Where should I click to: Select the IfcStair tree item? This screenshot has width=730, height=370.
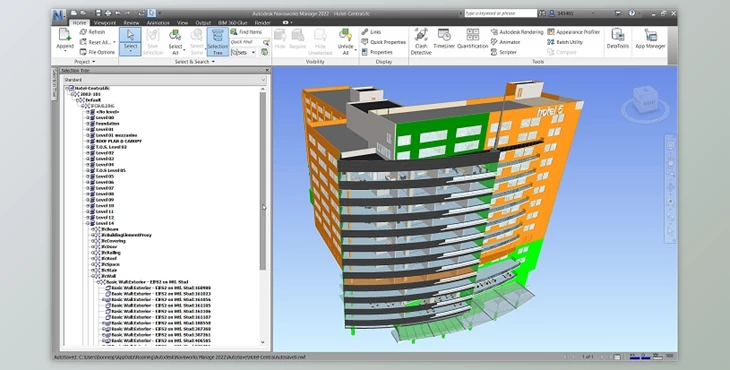click(x=110, y=270)
